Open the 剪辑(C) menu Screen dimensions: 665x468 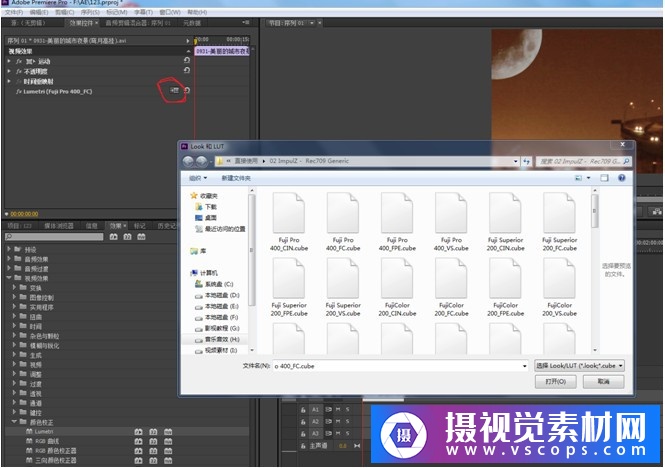64,12
